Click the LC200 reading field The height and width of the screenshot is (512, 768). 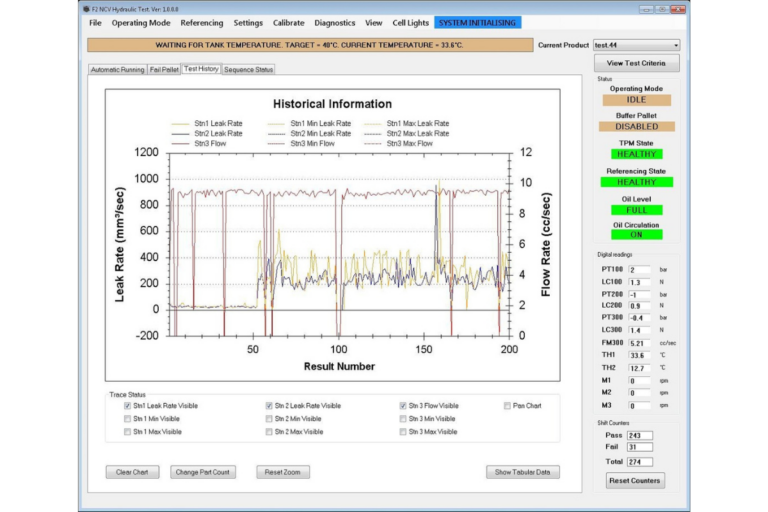(639, 306)
